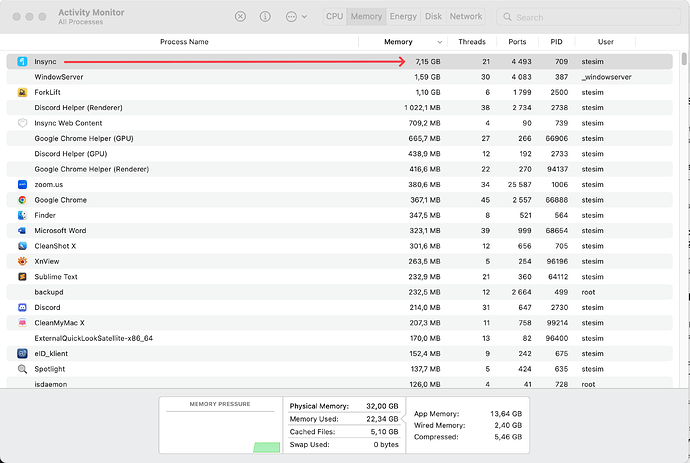This screenshot has width=690, height=463.
Task: Click the Microsoft Word app icon
Action: pyautogui.click(x=22, y=231)
